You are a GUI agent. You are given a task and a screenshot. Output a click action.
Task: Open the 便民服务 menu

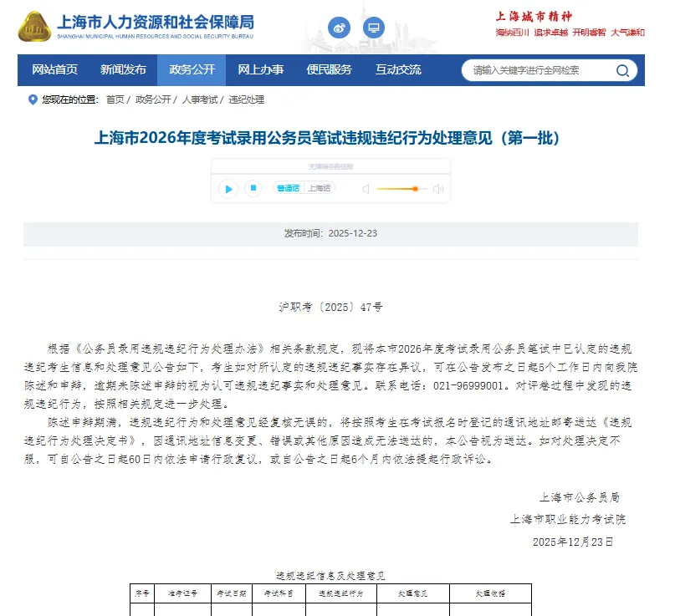point(329,69)
